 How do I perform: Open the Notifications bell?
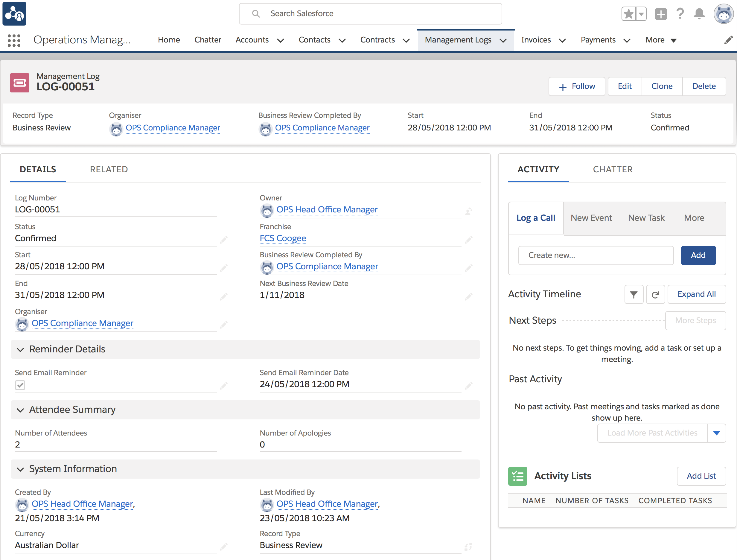coord(699,14)
